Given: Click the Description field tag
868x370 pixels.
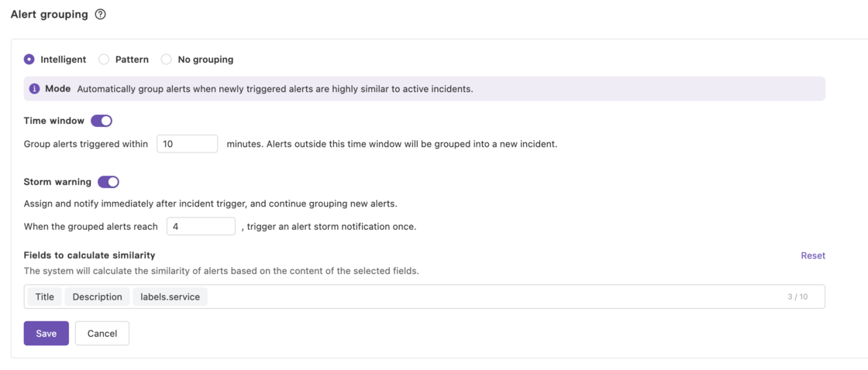Looking at the screenshot, I should click(x=98, y=297).
